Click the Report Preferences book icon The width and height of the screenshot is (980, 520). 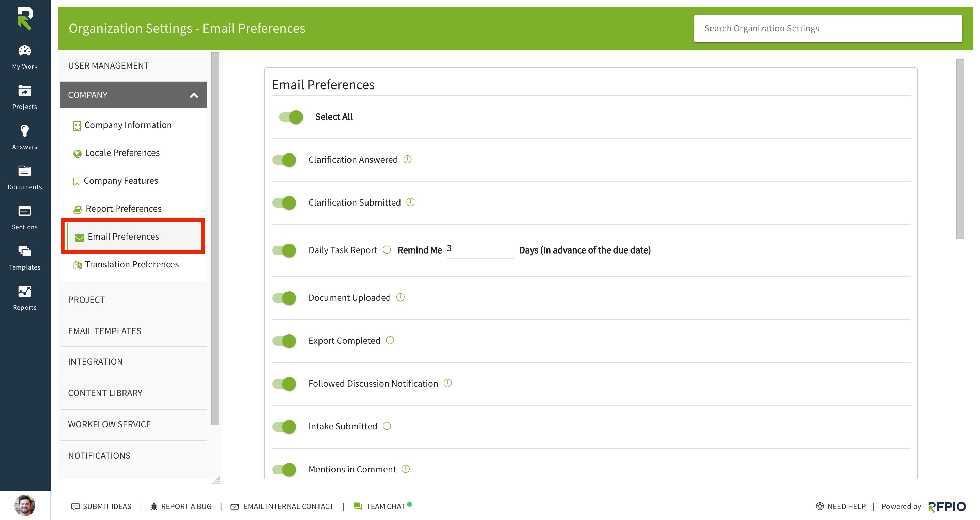pyautogui.click(x=78, y=209)
